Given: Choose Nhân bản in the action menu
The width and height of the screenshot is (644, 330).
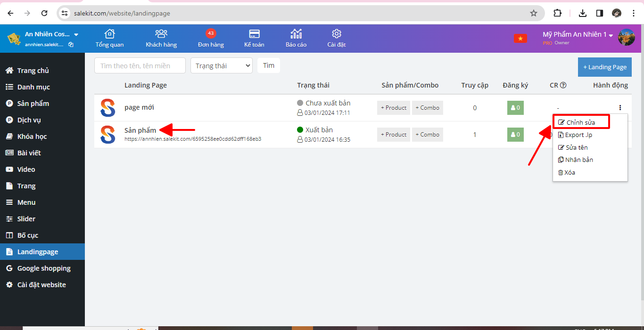Looking at the screenshot, I should coord(578,160).
